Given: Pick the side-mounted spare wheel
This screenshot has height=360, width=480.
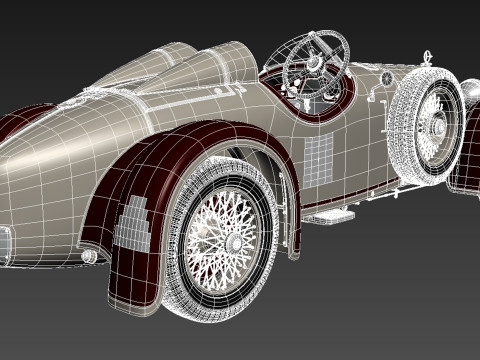Looking at the screenshot, I should pos(426,127).
